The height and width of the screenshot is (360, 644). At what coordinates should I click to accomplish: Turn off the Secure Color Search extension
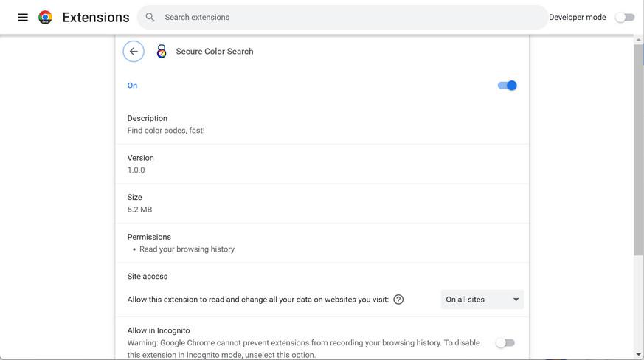pos(507,86)
